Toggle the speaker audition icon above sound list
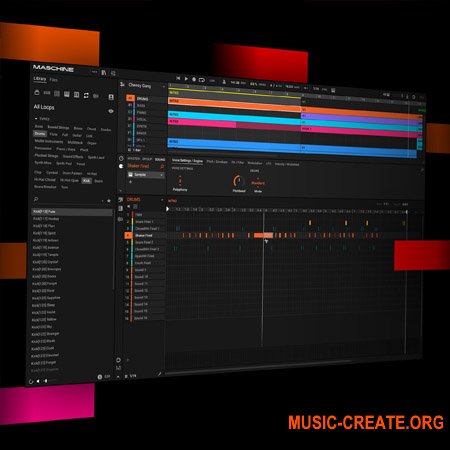The width and height of the screenshot is (450, 450). click(129, 207)
